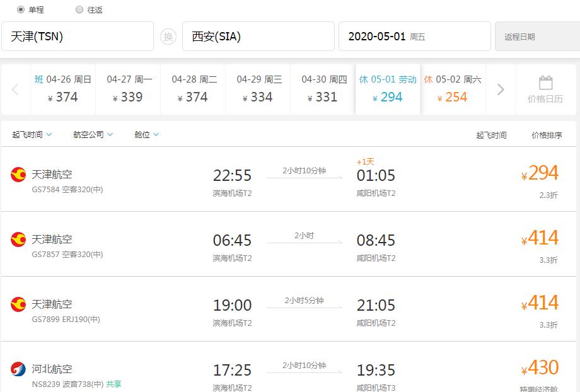Expand the 航空公司 airline filter
Viewport: 580px width, 392px height.
[93, 134]
